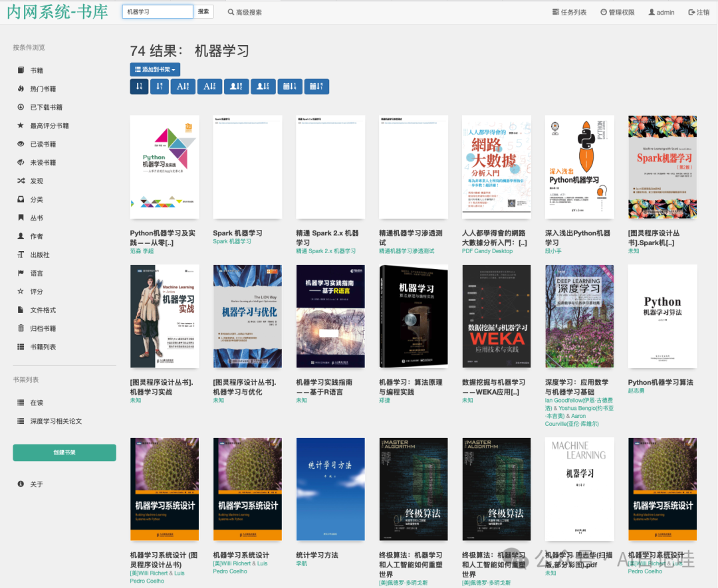Viewport: 718px width, 588px height.
Task: Sort by publication date ascending
Action: coord(290,86)
